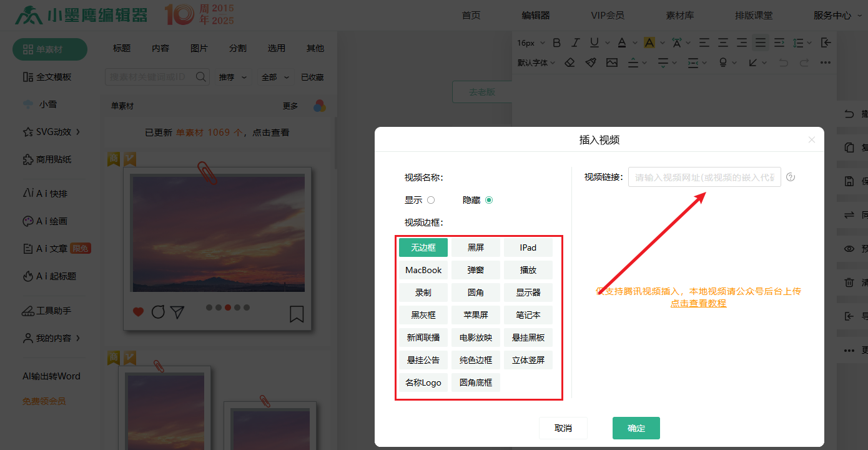Viewport: 868px width, 450px height.
Task: Click the font color letter A icon
Action: [621, 42]
